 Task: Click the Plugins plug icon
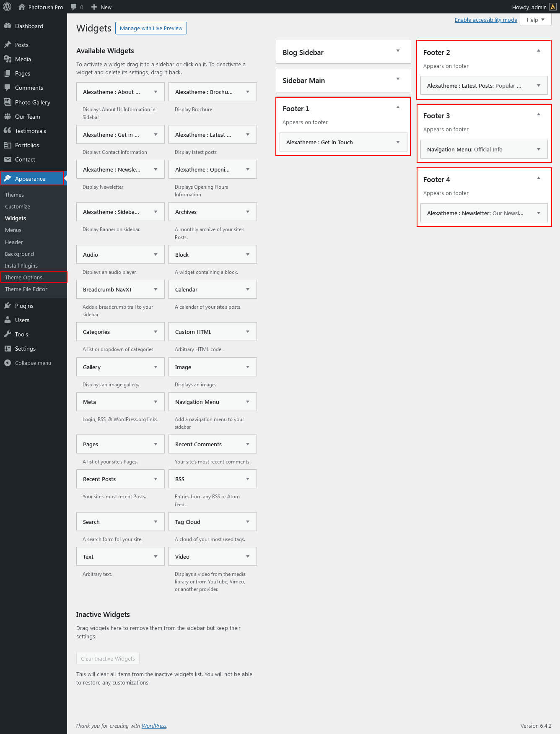tap(8, 305)
